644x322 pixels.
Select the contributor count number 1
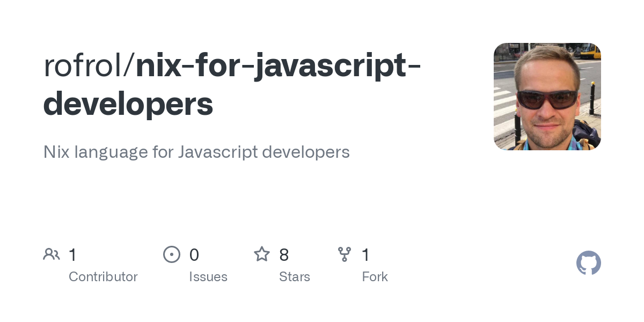[x=73, y=255]
